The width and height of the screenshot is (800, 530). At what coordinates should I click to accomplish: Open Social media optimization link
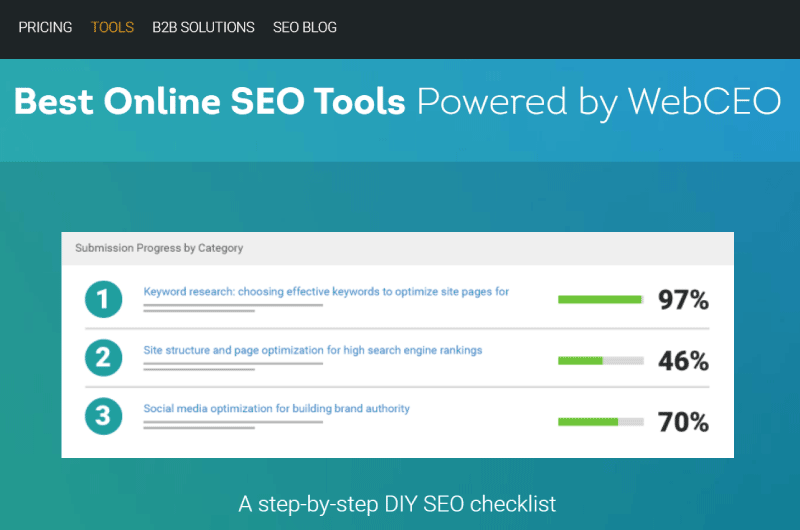point(277,409)
